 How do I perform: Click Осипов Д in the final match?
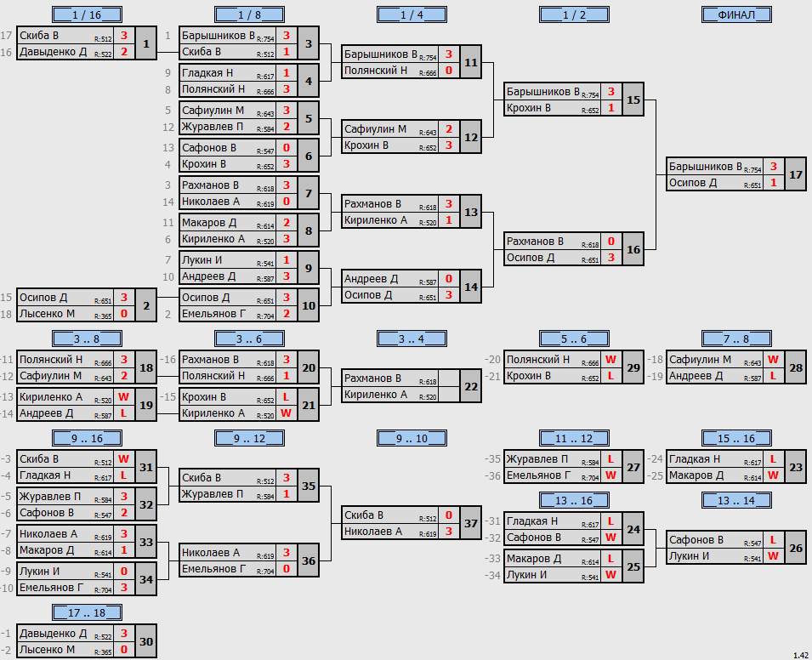[693, 182]
